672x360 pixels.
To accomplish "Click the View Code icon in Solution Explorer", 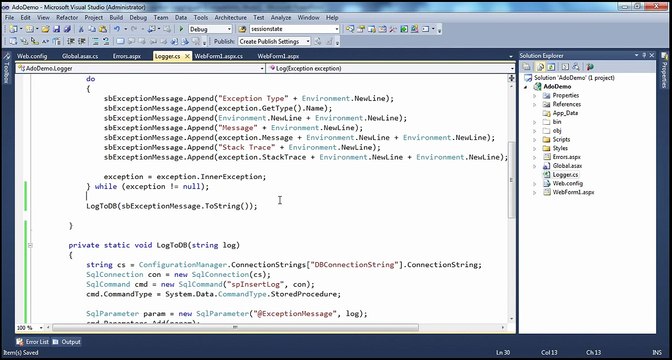I will click(565, 67).
